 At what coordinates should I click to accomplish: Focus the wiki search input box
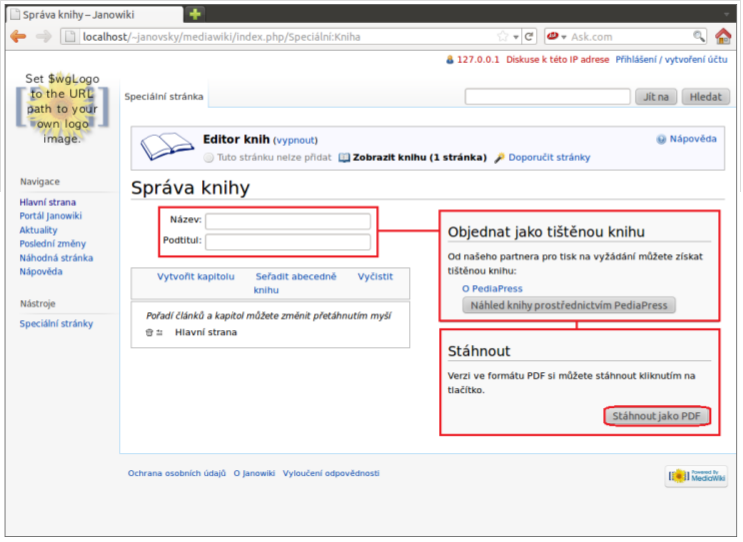[547, 97]
